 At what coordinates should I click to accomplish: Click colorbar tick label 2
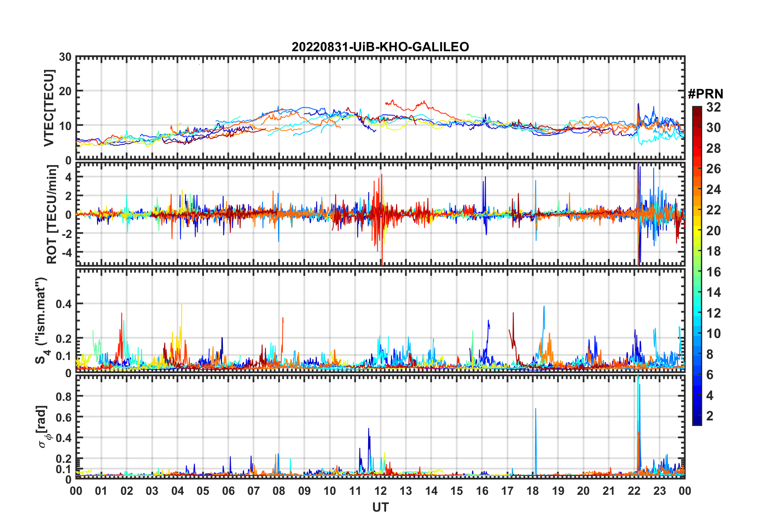pyautogui.click(x=710, y=416)
